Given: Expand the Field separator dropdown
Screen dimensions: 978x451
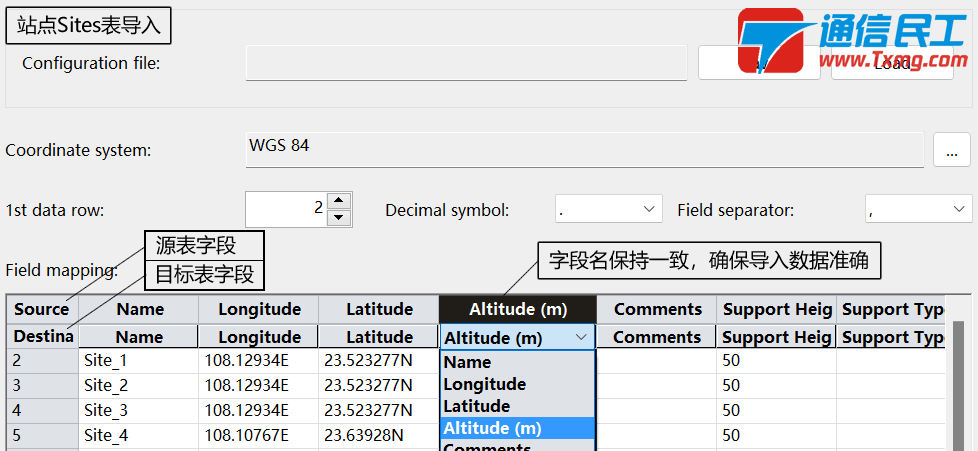Looking at the screenshot, I should tap(918, 209).
